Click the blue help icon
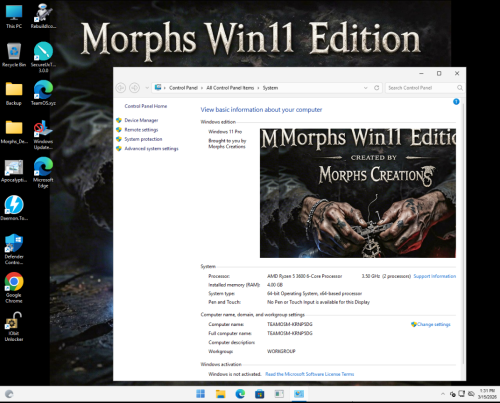This screenshot has width=500, height=403. [456, 102]
